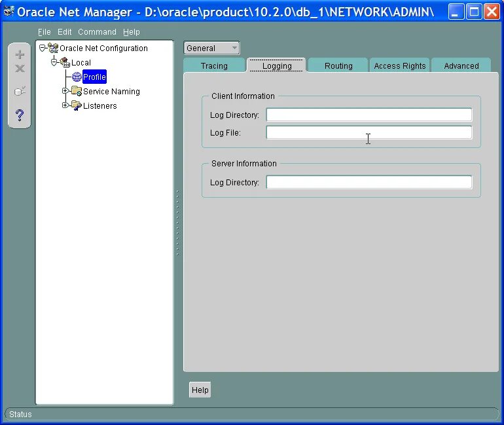Switch to the Tracing tab
The image size is (504, 425).
[214, 65]
